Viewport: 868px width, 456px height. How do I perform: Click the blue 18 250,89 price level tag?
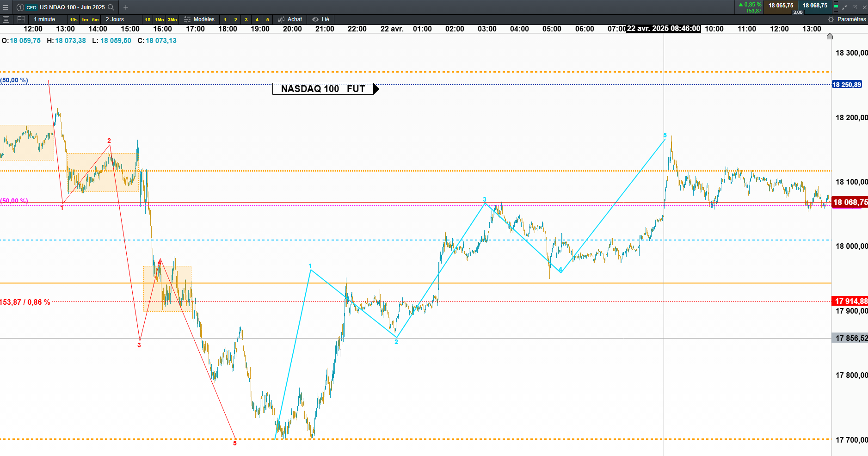(847, 85)
